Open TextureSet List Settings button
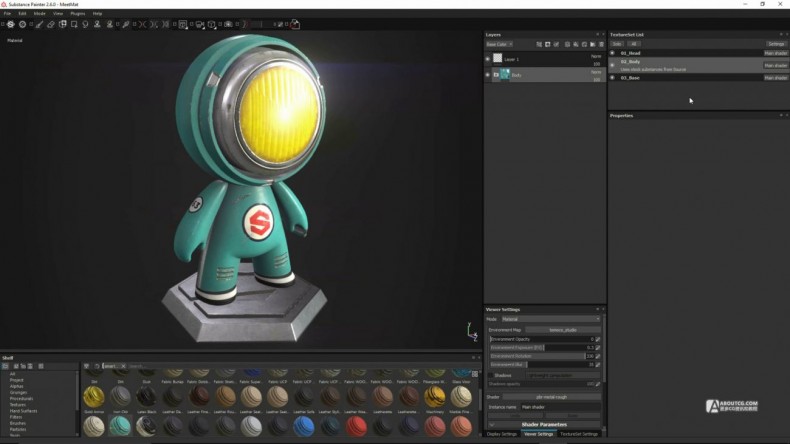 point(776,44)
